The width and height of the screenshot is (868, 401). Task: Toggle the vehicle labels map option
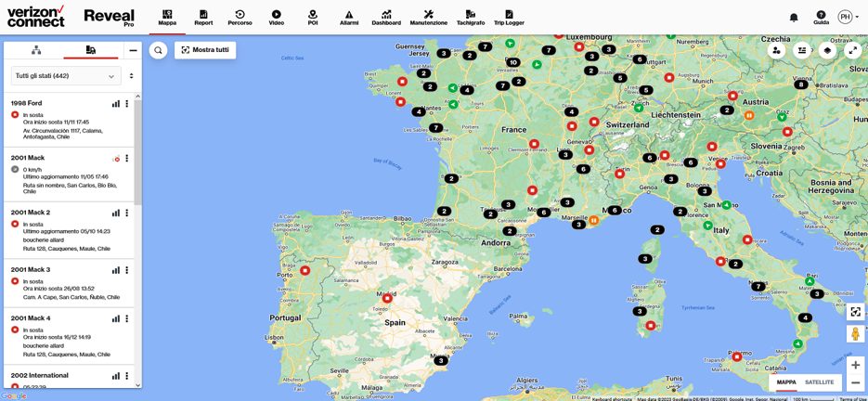pyautogui.click(x=801, y=50)
